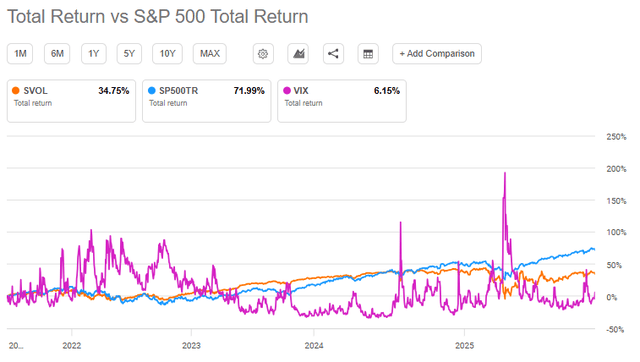Click the 100% y-axis label

pyautogui.click(x=616, y=232)
